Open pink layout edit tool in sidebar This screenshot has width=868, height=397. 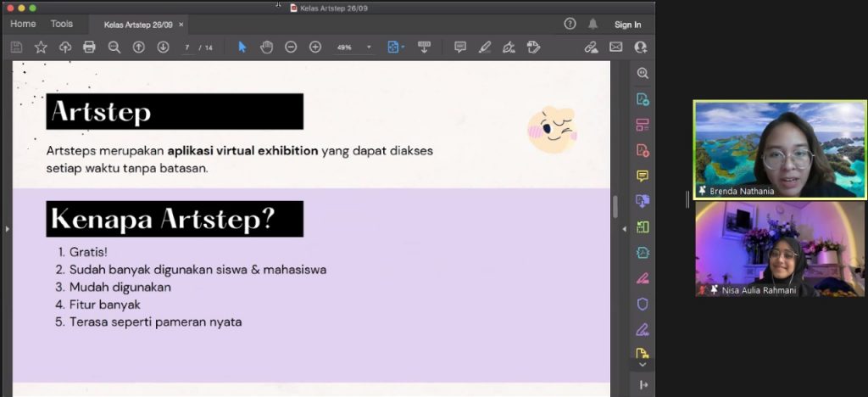pyautogui.click(x=643, y=125)
